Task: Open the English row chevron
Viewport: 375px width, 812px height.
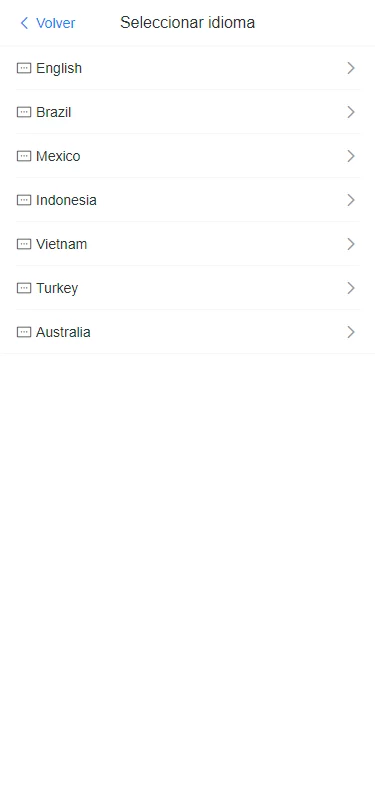Action: click(x=351, y=68)
